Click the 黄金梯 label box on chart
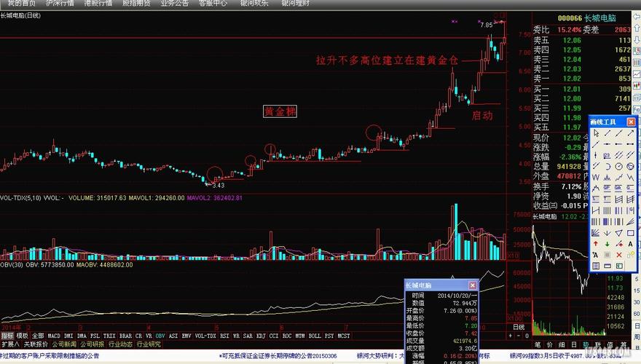641x364 pixels. pos(280,111)
